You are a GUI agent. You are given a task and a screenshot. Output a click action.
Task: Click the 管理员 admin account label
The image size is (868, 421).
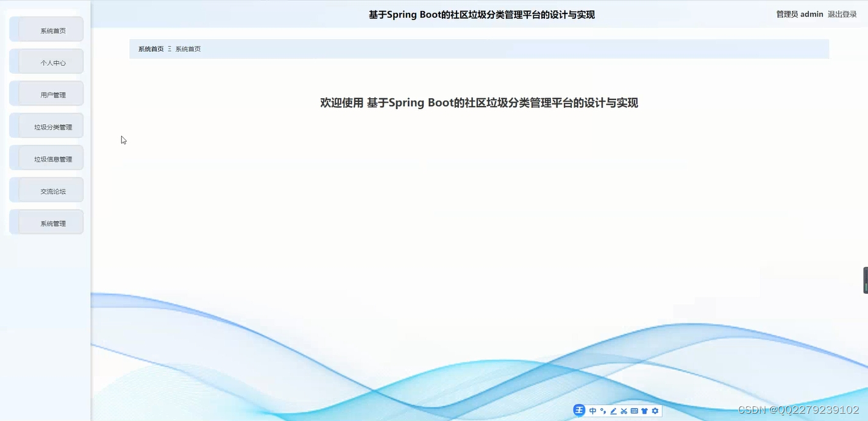(800, 14)
